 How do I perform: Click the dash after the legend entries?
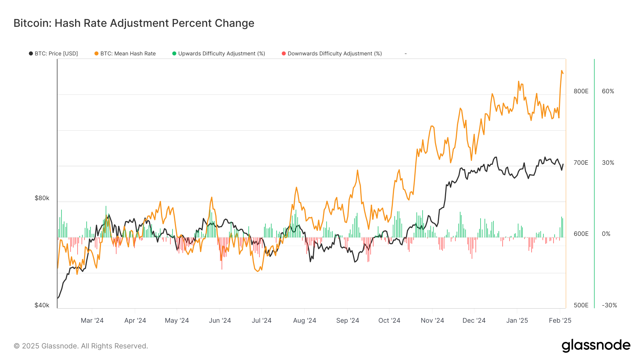(405, 54)
